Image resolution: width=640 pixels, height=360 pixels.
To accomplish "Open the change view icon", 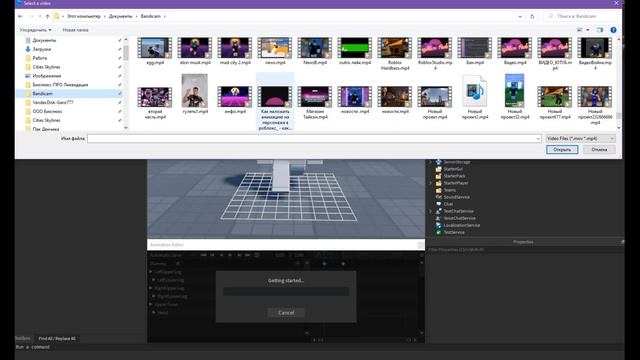I will 580,30.
